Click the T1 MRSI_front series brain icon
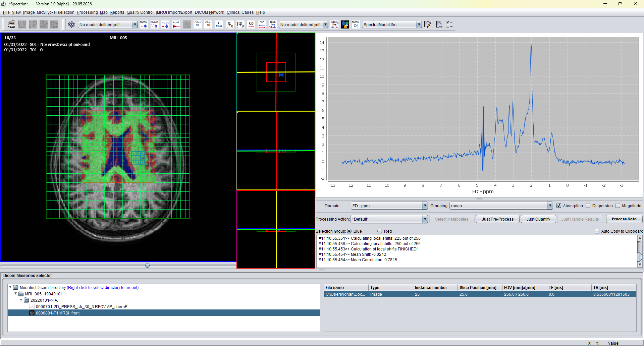This screenshot has height=346, width=644. pos(32,313)
